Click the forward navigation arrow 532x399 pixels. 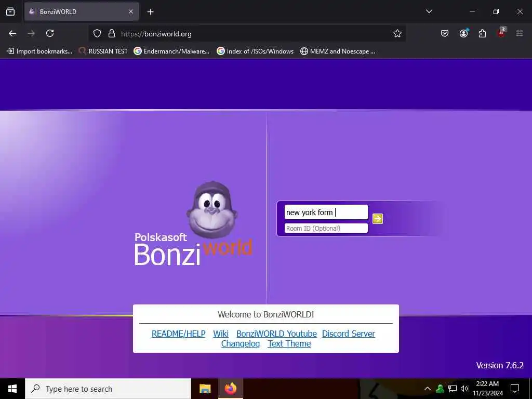click(x=31, y=33)
